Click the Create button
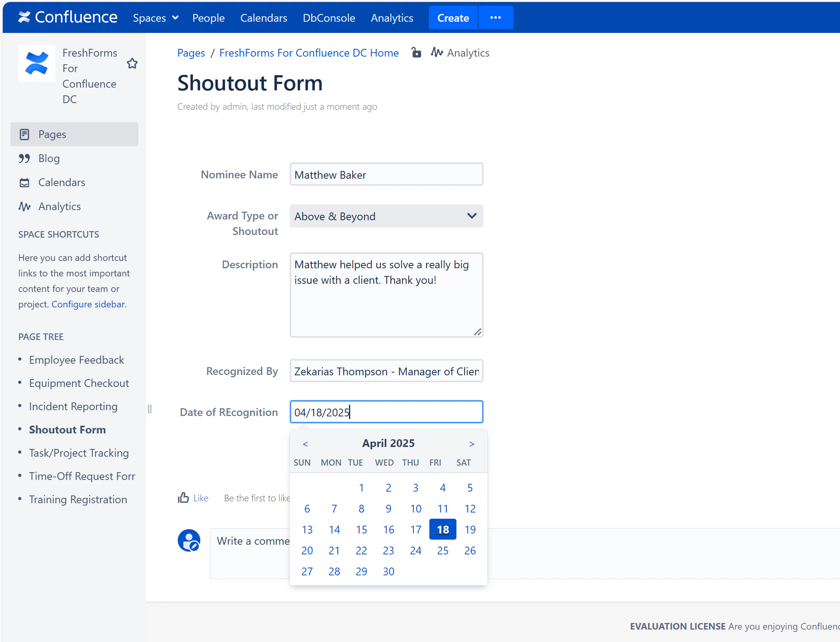840x642 pixels. 453,18
